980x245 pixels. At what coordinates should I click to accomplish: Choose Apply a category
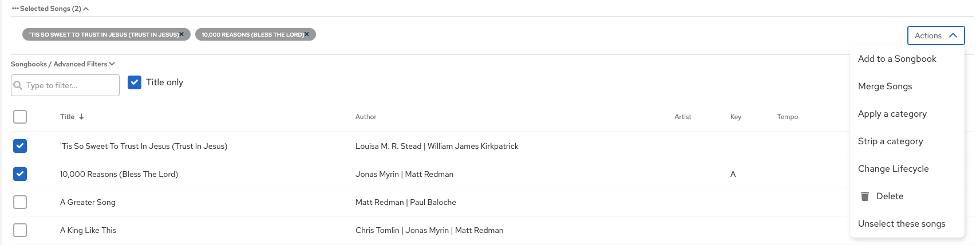892,114
